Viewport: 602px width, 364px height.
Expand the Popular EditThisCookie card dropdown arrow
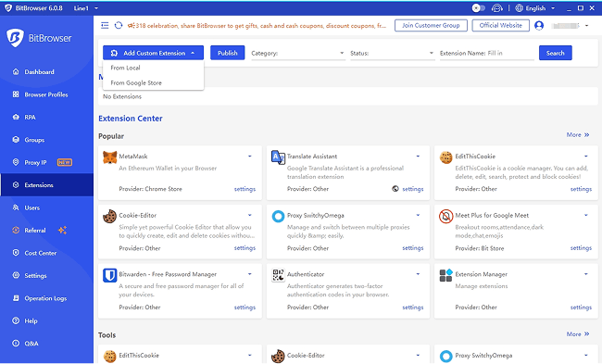[x=586, y=157]
